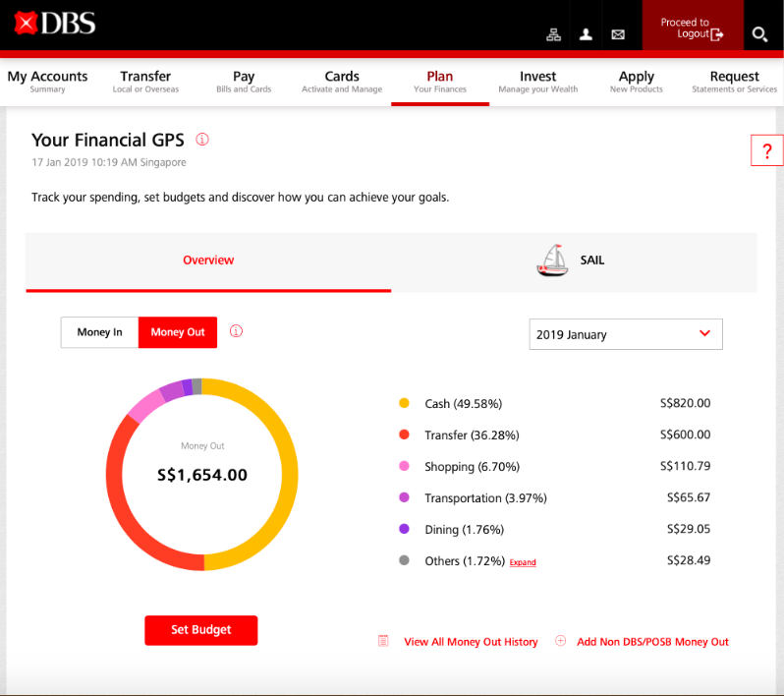The width and height of the screenshot is (784, 696).
Task: Click the DBS logo
Action: click(55, 23)
